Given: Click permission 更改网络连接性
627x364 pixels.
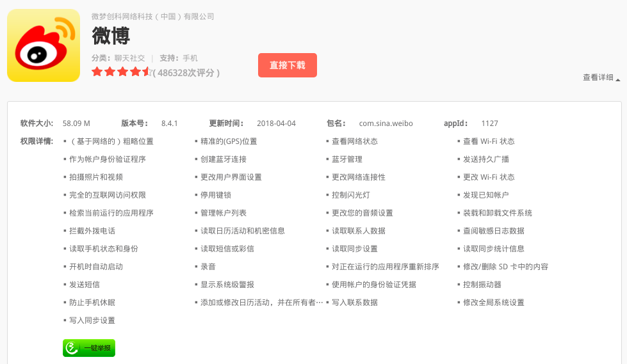Looking at the screenshot, I should [x=359, y=177].
